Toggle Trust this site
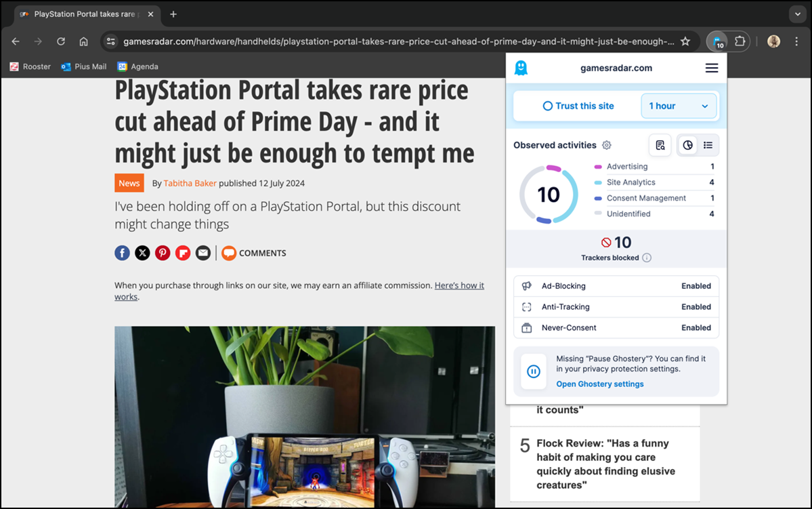The height and width of the screenshot is (509, 812). 578,106
